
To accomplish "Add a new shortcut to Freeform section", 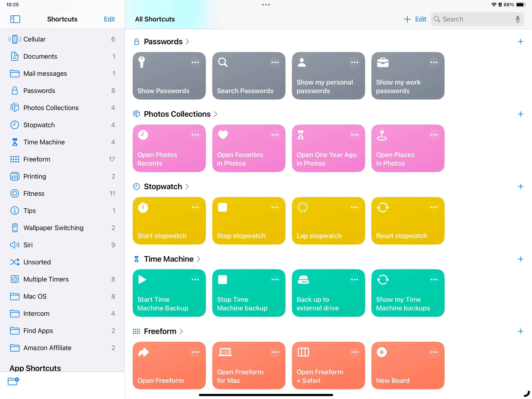I will (x=521, y=331).
